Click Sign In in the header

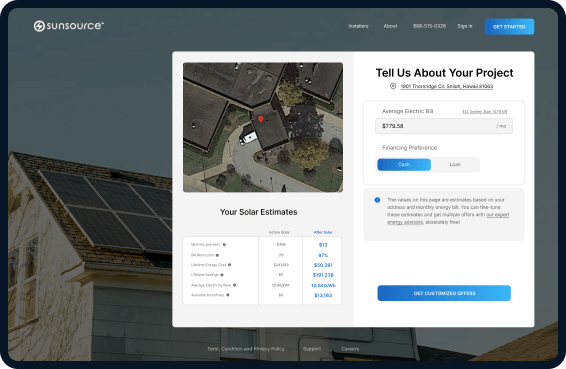click(x=465, y=26)
